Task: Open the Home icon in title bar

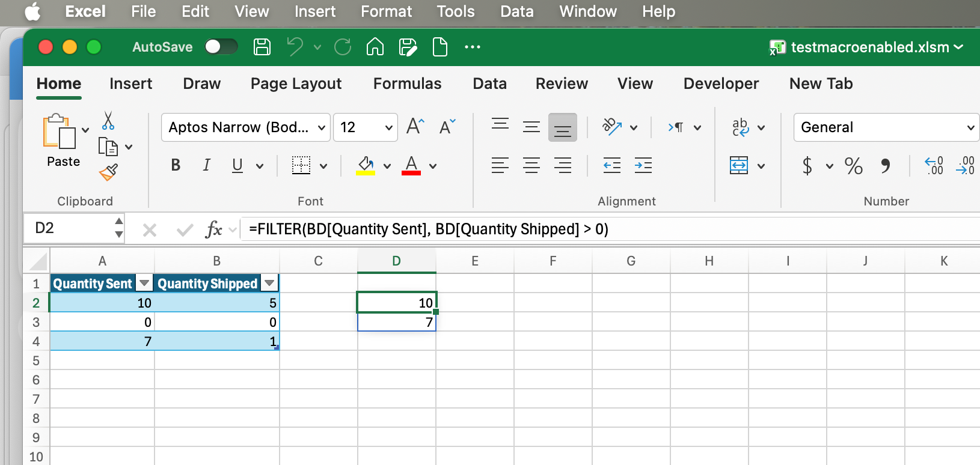Action: click(375, 47)
